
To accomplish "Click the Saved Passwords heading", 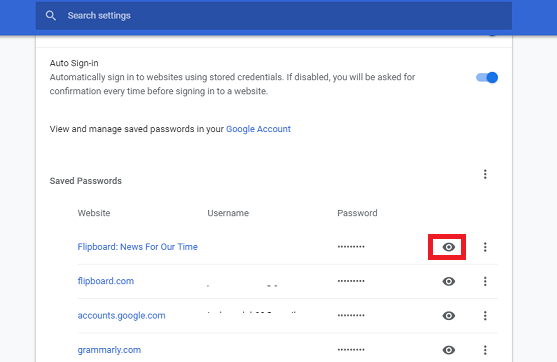I will coord(86,181).
